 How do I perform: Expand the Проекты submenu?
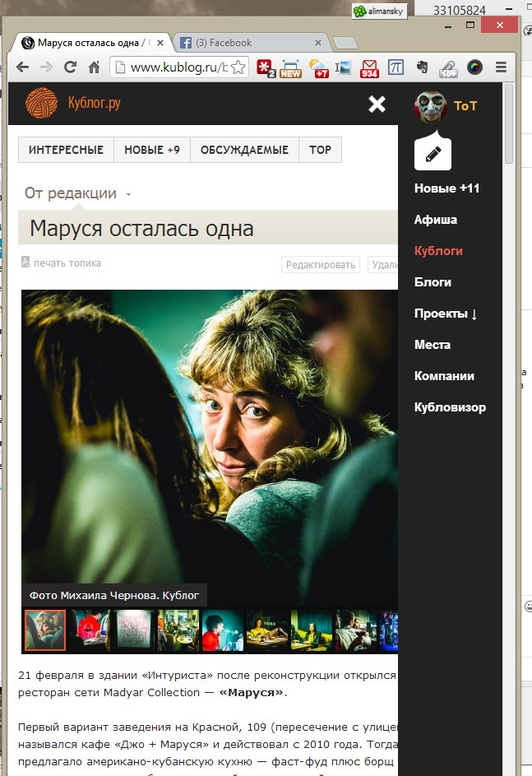446,314
